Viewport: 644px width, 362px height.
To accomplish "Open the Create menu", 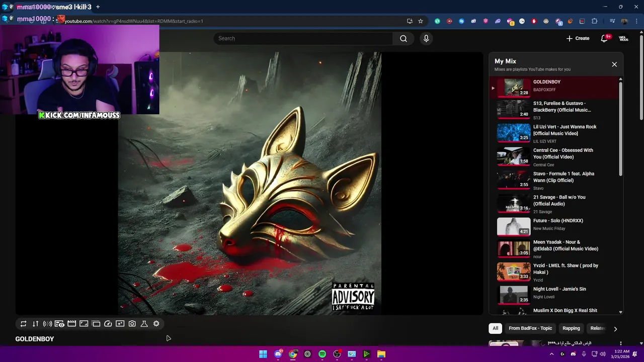I will click(578, 38).
